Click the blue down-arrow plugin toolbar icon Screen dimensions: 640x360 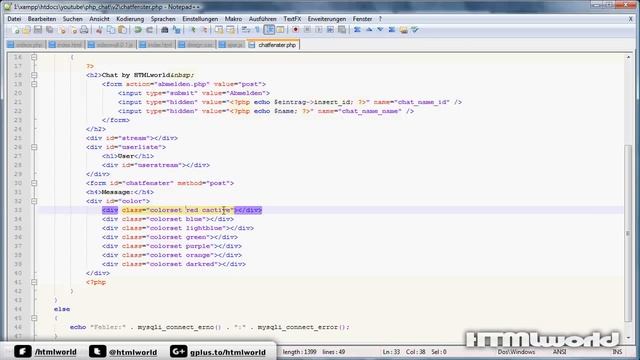click(380, 30)
